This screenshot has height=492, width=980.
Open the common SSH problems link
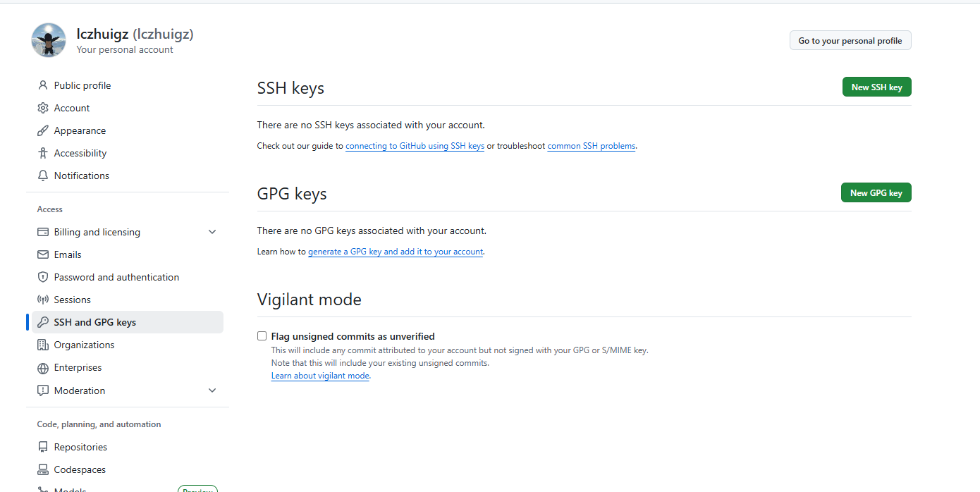pos(592,146)
